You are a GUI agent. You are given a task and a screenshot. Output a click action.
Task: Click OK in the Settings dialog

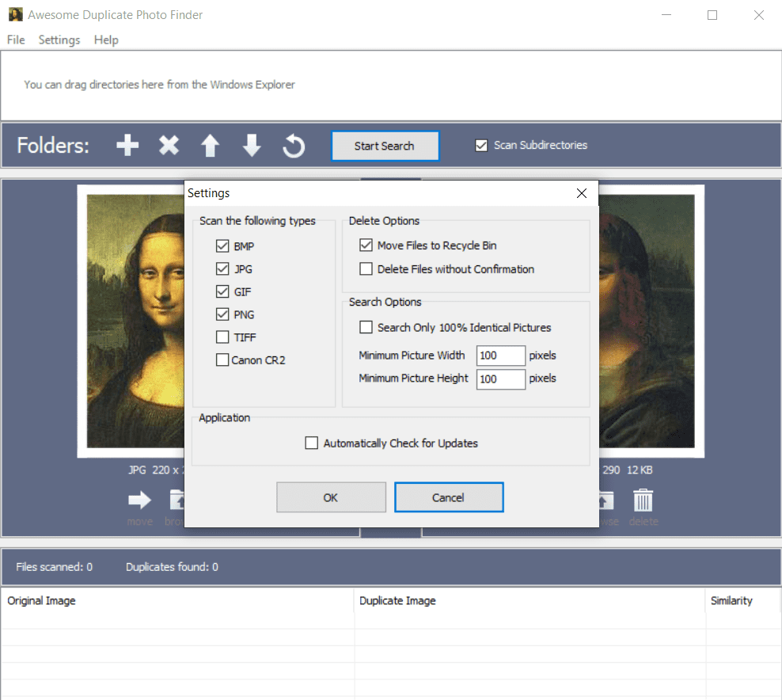tap(331, 497)
